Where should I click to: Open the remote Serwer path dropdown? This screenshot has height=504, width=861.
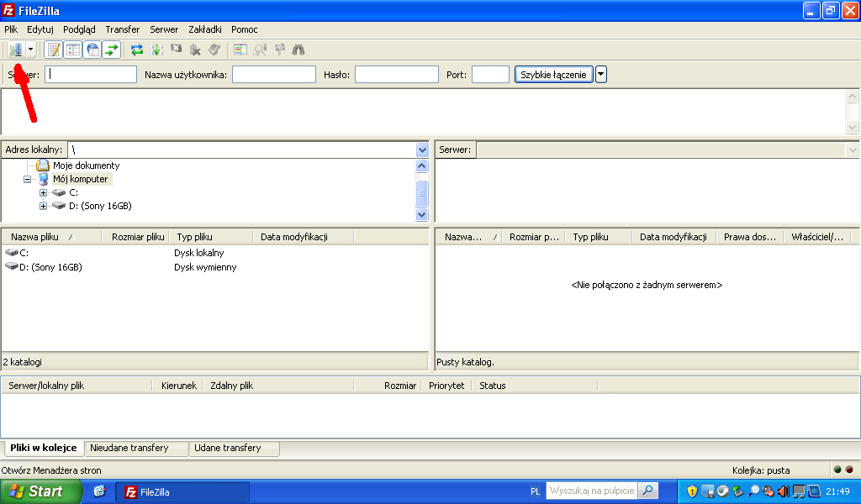tap(853, 150)
